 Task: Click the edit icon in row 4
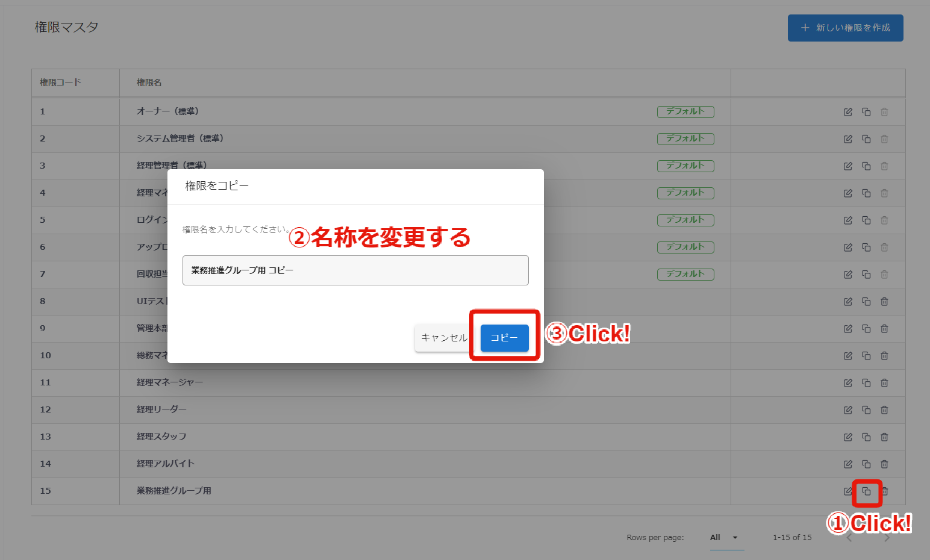coord(848,193)
